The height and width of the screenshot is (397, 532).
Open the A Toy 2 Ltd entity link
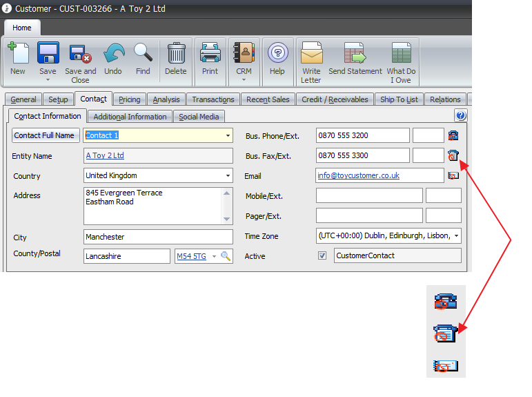[x=105, y=155]
